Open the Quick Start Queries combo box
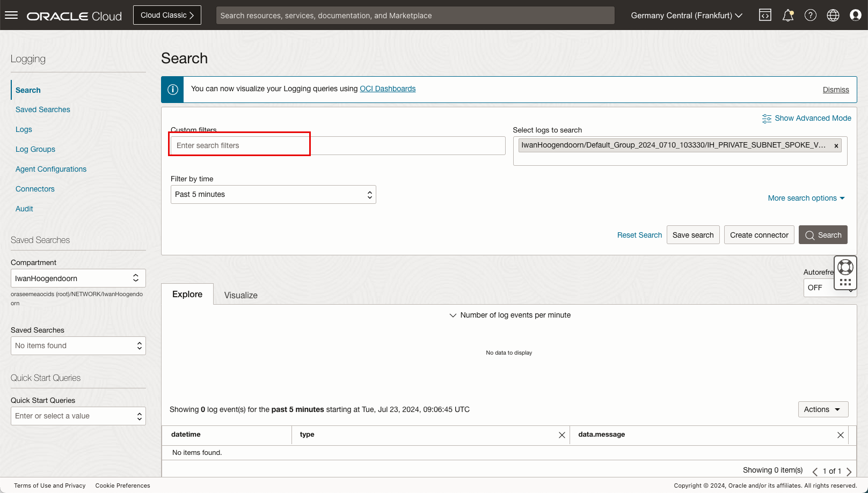The image size is (868, 493). (78, 416)
